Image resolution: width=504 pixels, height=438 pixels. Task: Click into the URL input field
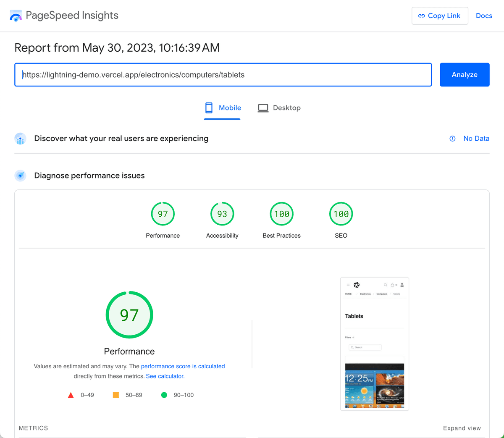pos(223,75)
